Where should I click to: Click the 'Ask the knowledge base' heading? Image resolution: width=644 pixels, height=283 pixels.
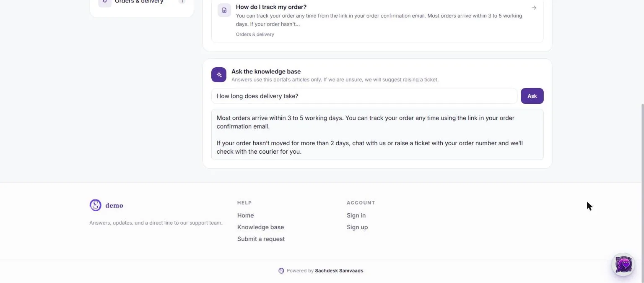[x=266, y=71]
